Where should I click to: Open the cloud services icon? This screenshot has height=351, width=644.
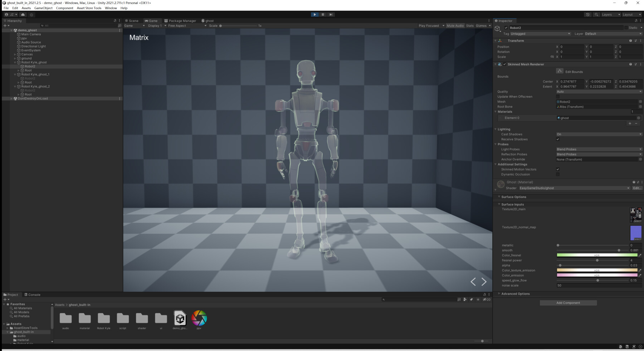pos(23,15)
